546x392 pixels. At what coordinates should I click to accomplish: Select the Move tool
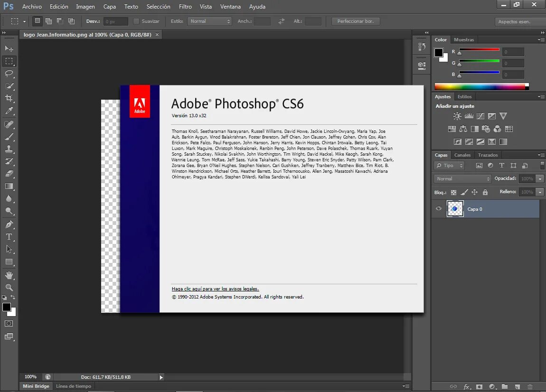point(9,48)
